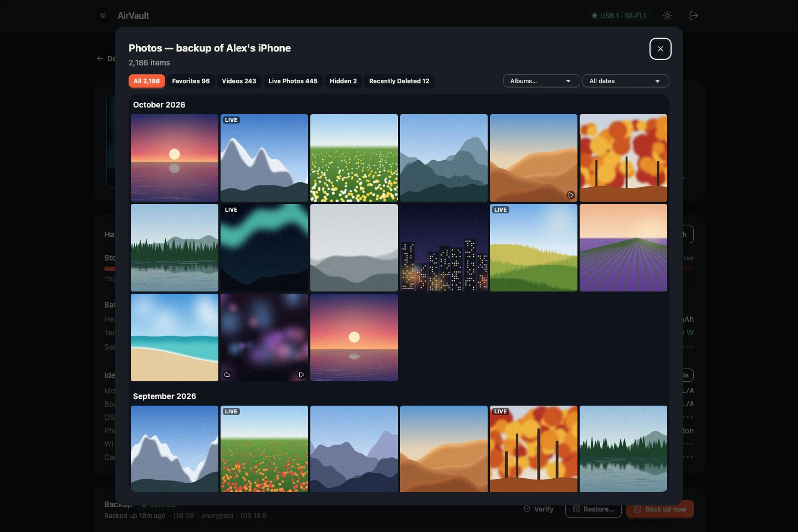Open the gray foggy hills thumbnail
Screen dimensions: 798x532
[354, 248]
